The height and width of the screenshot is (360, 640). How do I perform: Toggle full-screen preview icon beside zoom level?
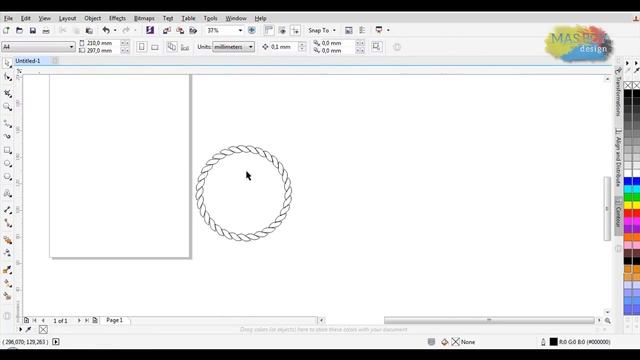(251, 30)
